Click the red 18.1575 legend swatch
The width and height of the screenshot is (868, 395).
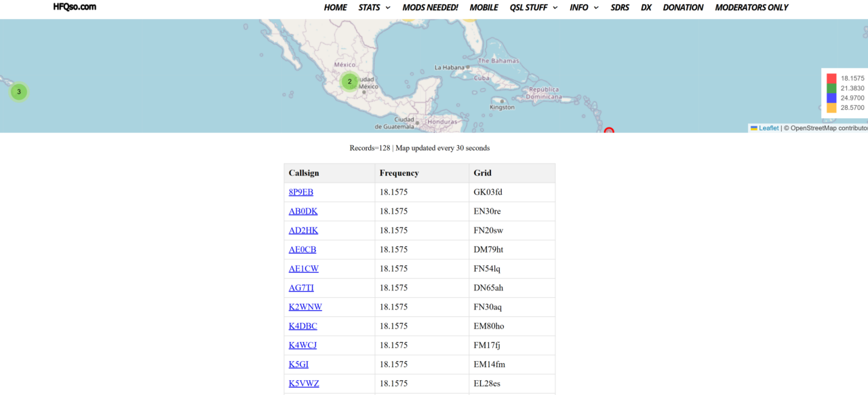[831, 78]
